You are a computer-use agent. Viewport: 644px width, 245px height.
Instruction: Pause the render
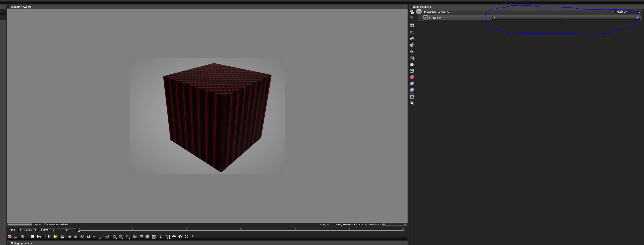49,236
